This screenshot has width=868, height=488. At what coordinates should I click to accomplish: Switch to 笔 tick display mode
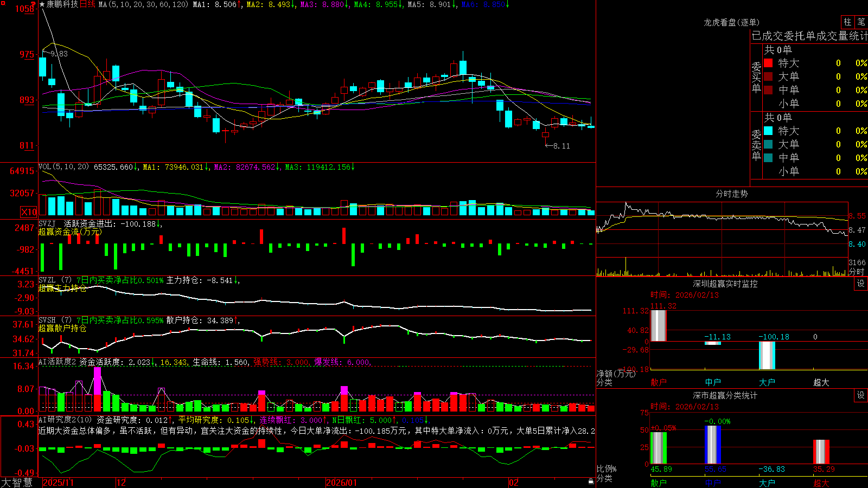(x=861, y=22)
